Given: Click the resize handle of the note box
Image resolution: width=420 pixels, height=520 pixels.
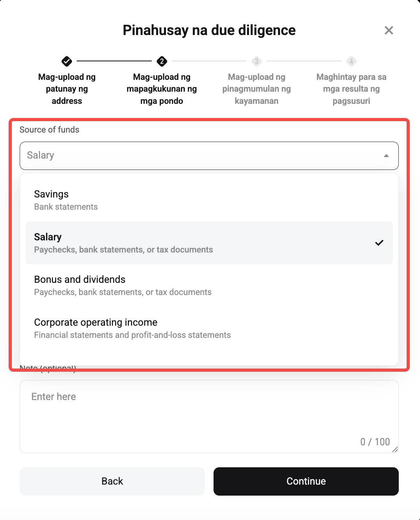Looking at the screenshot, I should click(x=395, y=450).
